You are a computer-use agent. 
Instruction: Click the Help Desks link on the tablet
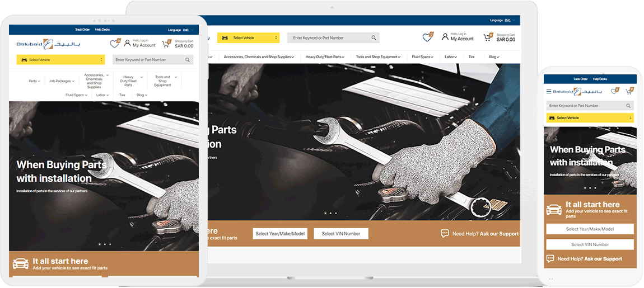point(102,30)
